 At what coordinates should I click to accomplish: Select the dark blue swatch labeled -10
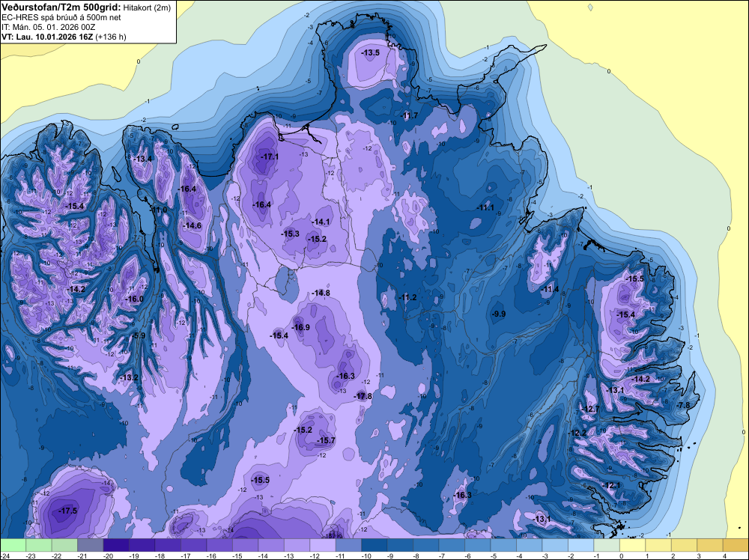pos(374,545)
